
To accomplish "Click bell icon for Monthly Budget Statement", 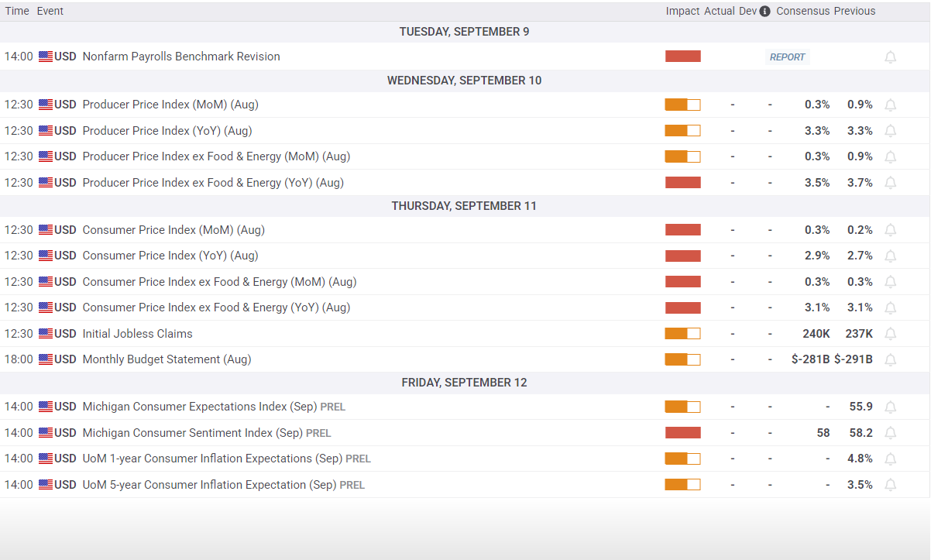I will (x=891, y=359).
